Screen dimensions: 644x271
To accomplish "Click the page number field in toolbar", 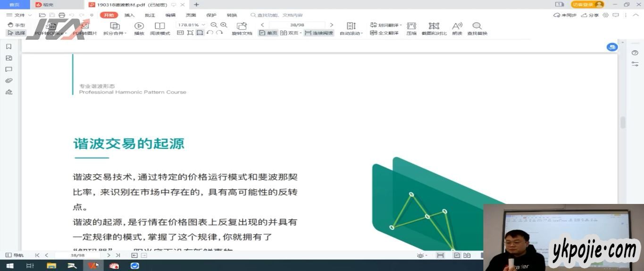I will coord(297,25).
